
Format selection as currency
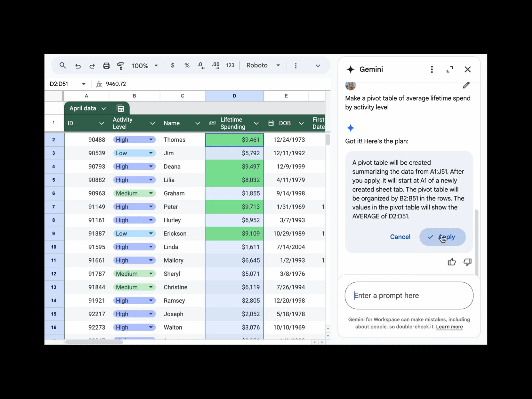(x=173, y=66)
